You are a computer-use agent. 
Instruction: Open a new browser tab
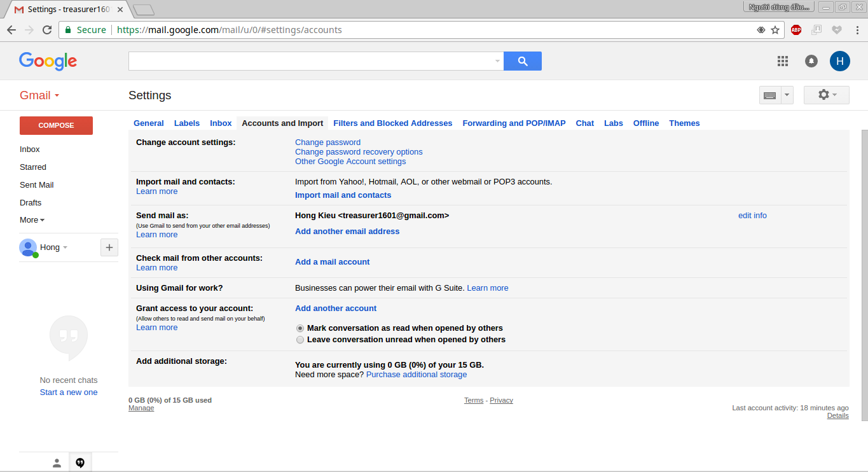[144, 10]
